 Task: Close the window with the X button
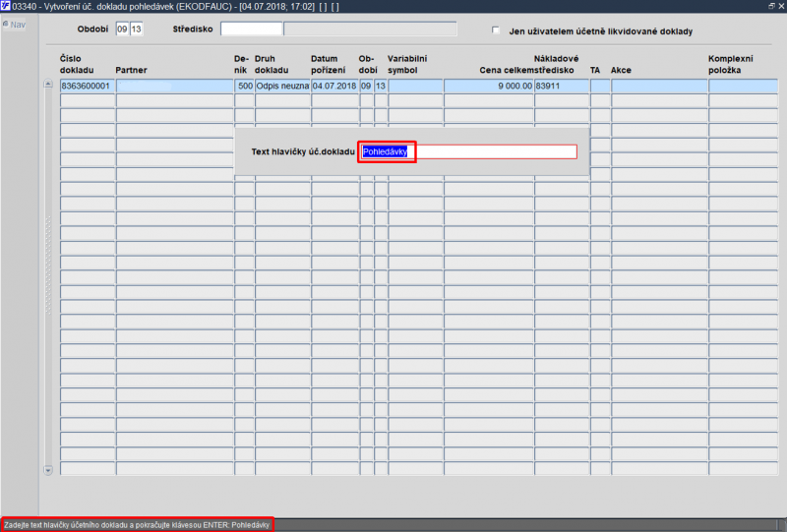click(781, 6)
